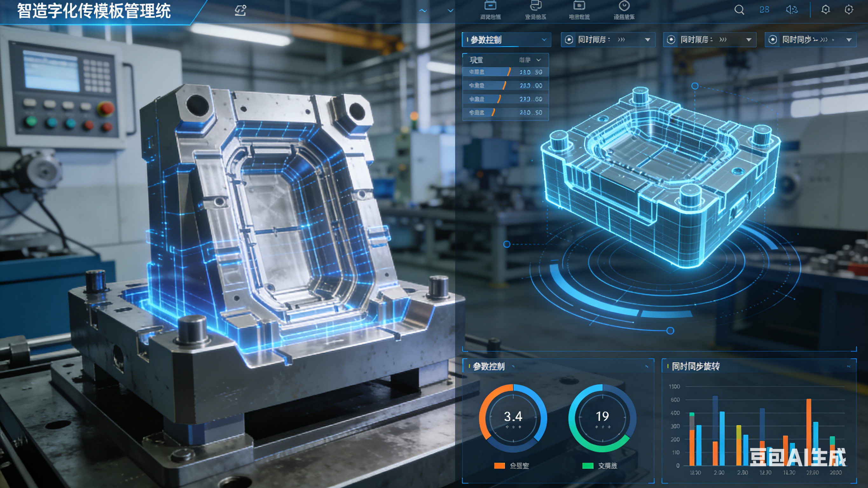Open the settings gear icon at top right
The image size is (868, 488).
coord(849,10)
